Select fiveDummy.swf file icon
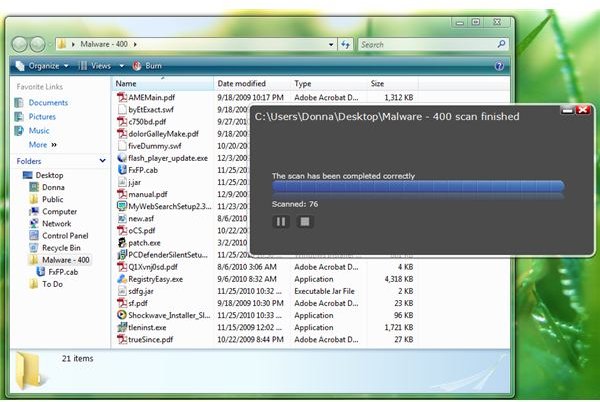600x402 pixels. 122,146
